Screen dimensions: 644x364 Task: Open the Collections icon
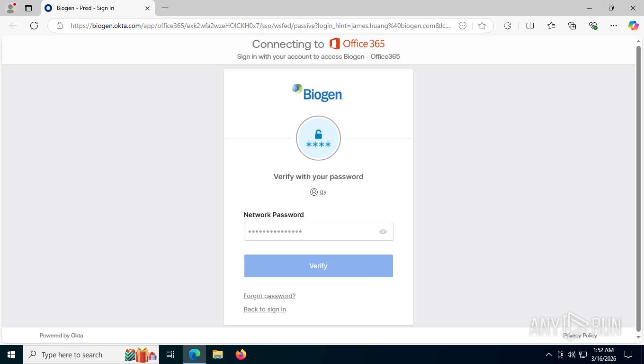(572, 26)
